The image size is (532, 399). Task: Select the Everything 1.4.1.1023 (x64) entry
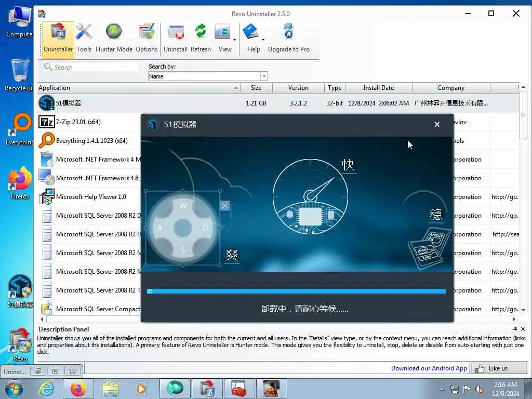92,140
